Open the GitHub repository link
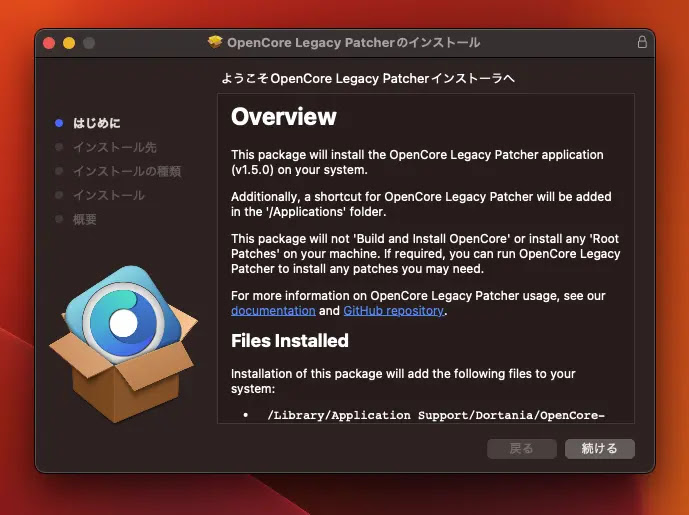The image size is (689, 515). coord(393,311)
